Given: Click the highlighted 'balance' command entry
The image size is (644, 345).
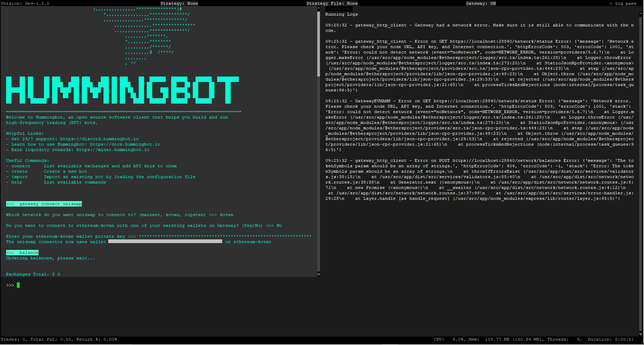Looking at the screenshot, I should pos(22,252).
